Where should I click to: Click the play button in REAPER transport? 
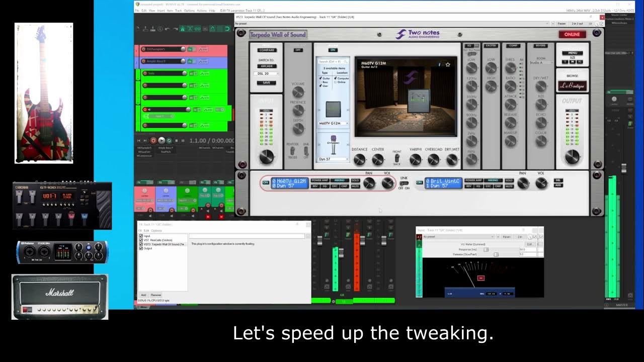tap(162, 141)
